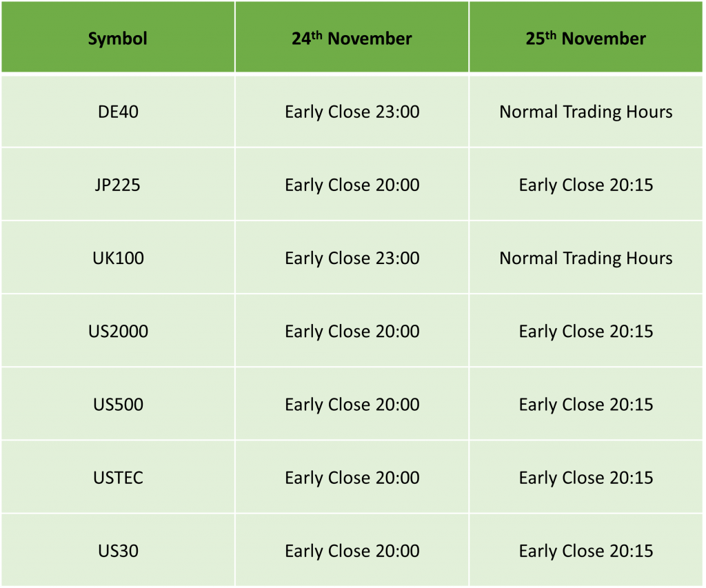Click JP225 Early Close 20:15 cell

point(586,185)
